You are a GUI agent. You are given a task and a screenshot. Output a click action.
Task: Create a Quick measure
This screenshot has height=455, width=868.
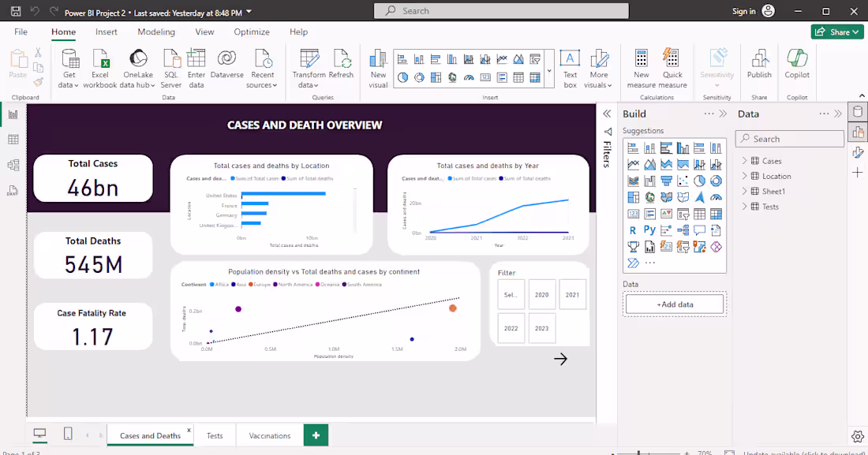coord(672,69)
